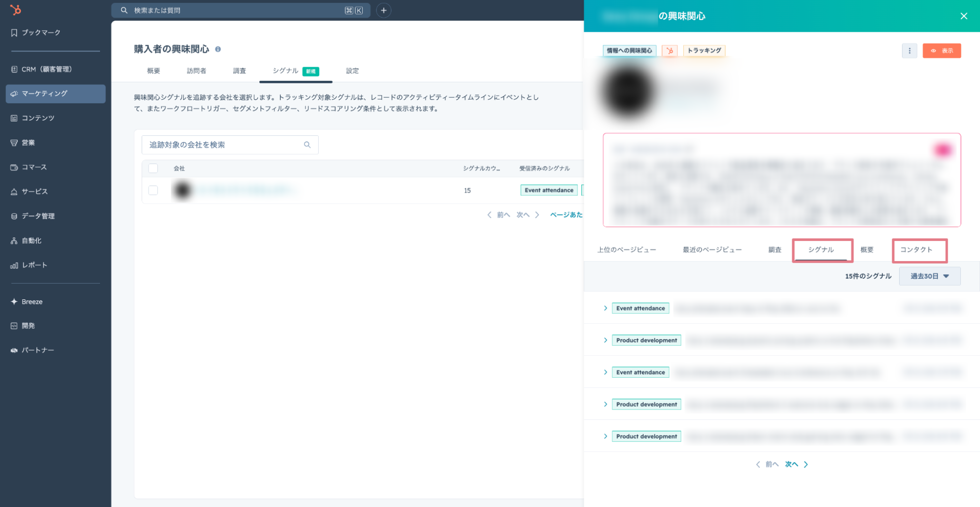Click the magnifier in company search field
The height and width of the screenshot is (507, 980).
pyautogui.click(x=307, y=145)
